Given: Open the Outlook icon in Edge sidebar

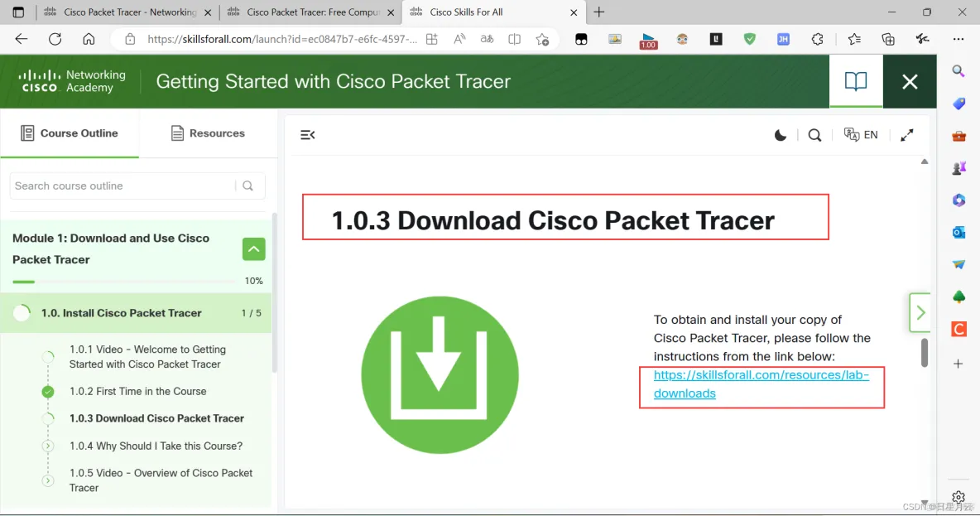Looking at the screenshot, I should pyautogui.click(x=958, y=232).
